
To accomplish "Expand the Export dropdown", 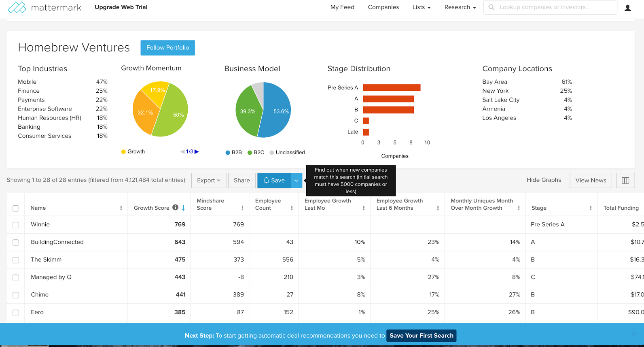I will (209, 181).
